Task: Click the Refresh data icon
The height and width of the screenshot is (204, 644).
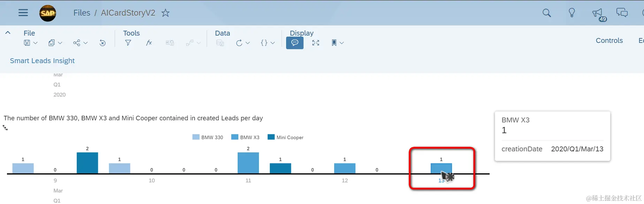Action: click(239, 43)
